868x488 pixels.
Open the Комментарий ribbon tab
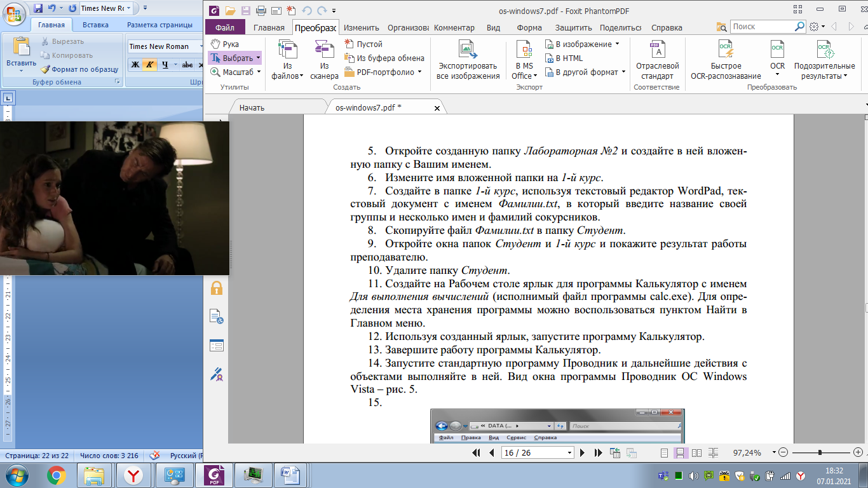point(454,27)
